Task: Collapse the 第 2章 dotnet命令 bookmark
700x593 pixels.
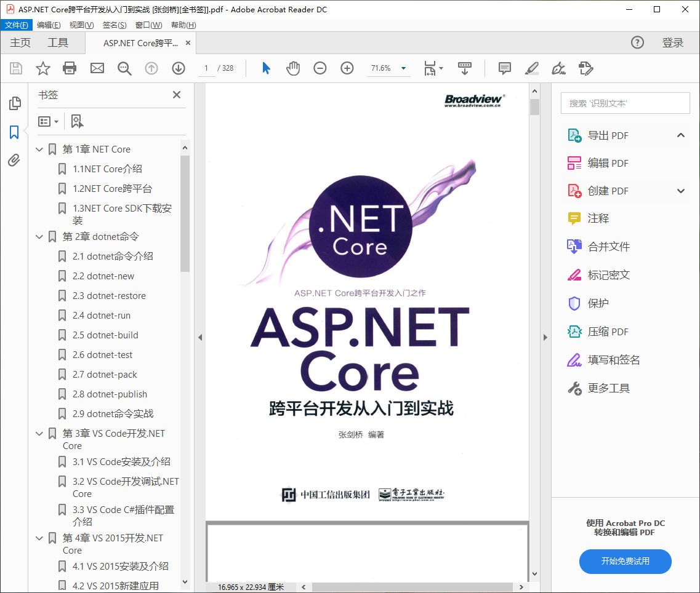Action: coord(39,236)
